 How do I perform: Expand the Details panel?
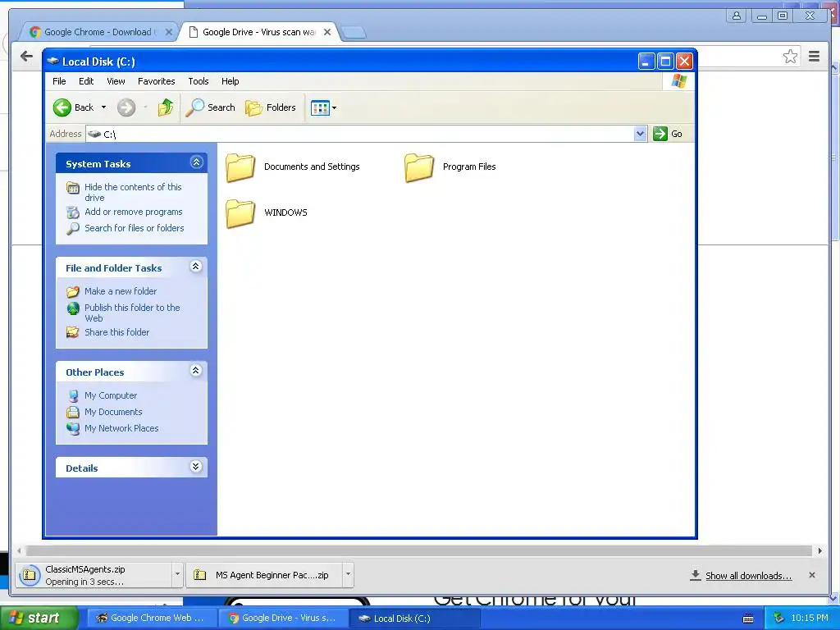click(196, 467)
